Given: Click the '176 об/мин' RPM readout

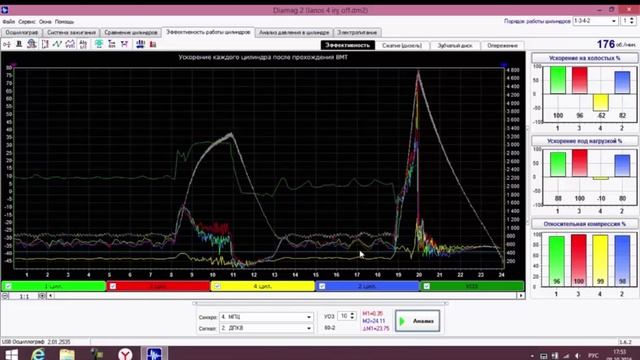Looking at the screenshot, I should coord(616,44).
